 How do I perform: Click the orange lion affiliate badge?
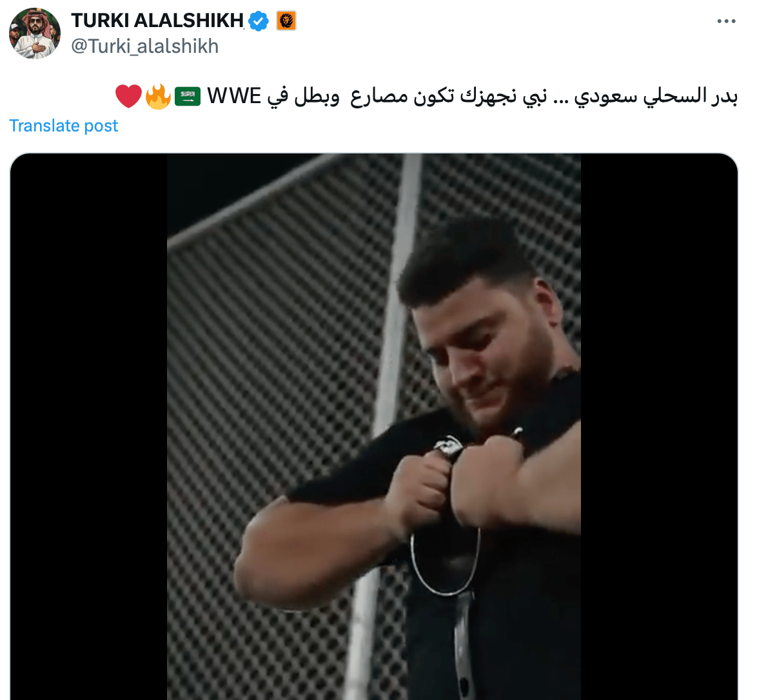click(x=286, y=21)
